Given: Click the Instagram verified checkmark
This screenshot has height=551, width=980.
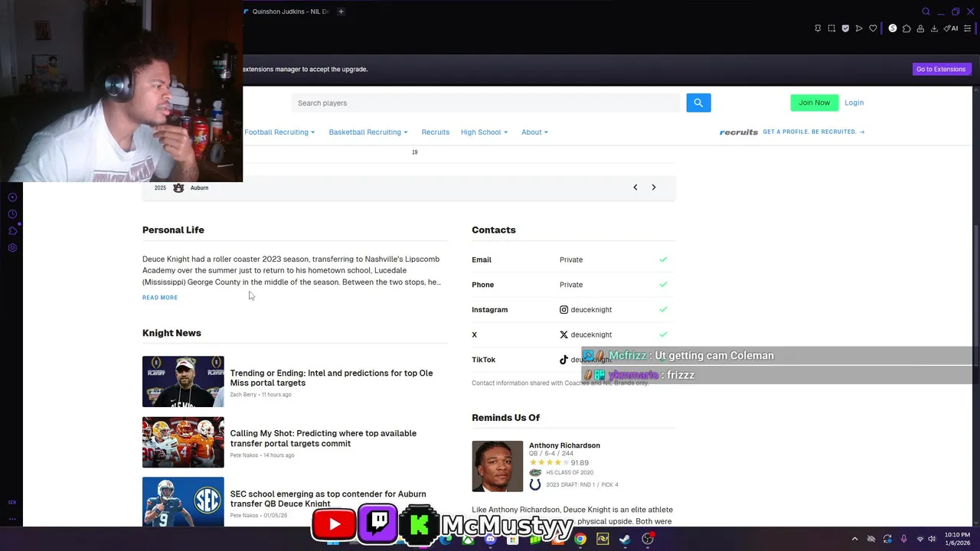Looking at the screenshot, I should (x=663, y=309).
